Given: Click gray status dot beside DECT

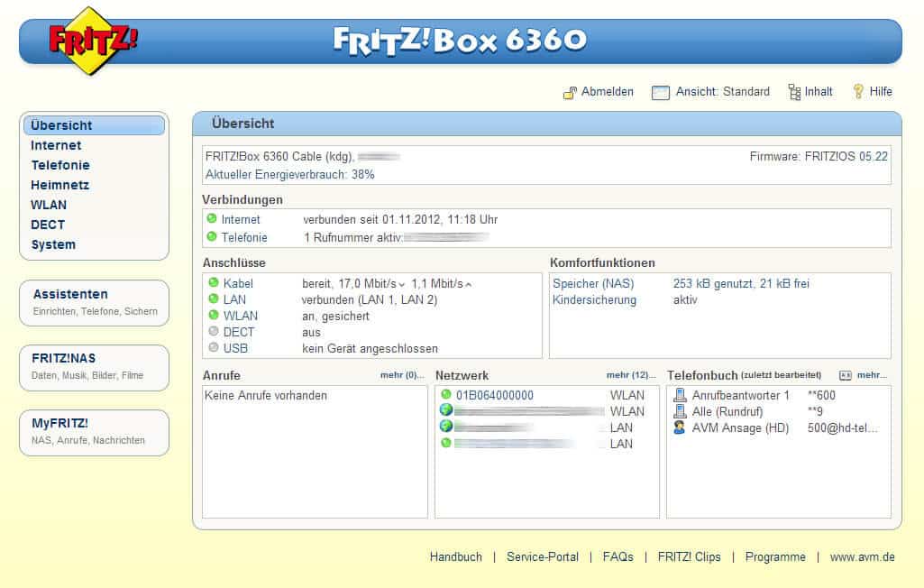Looking at the screenshot, I should coord(214,331).
